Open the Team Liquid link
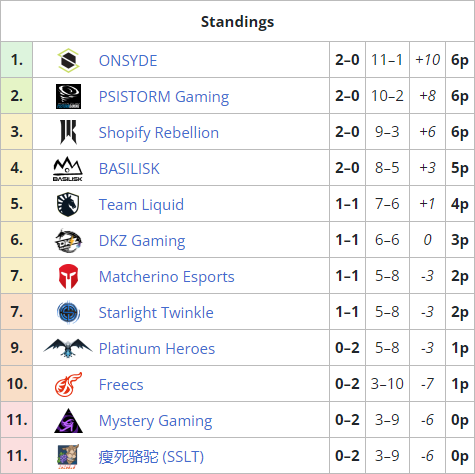Screen dimensions: 475x474 (x=141, y=205)
